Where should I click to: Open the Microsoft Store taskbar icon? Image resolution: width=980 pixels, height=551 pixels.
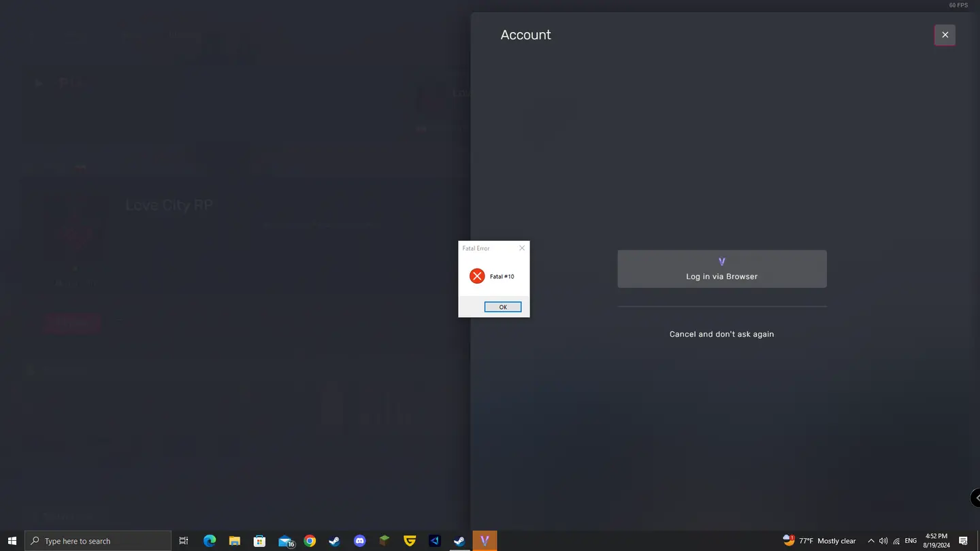[259, 541]
